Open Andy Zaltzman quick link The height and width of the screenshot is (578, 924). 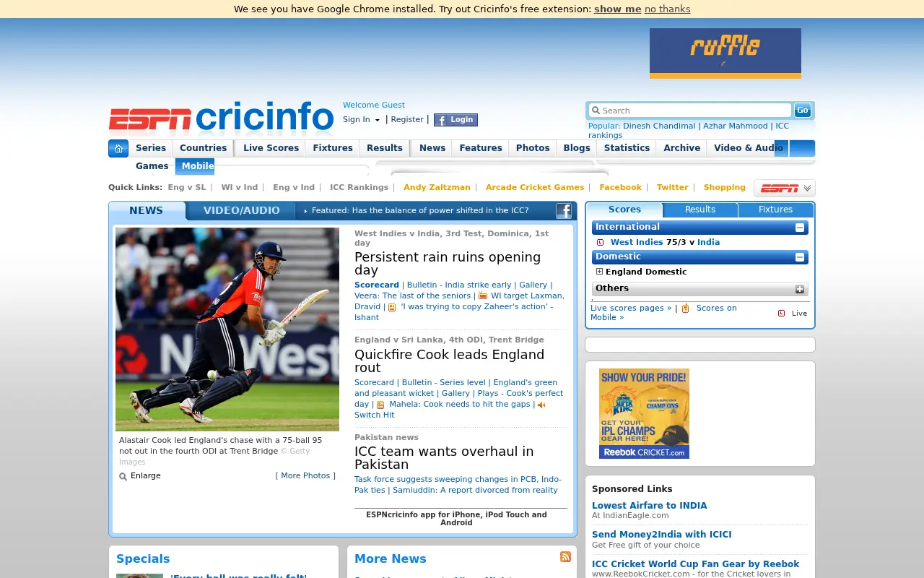437,188
